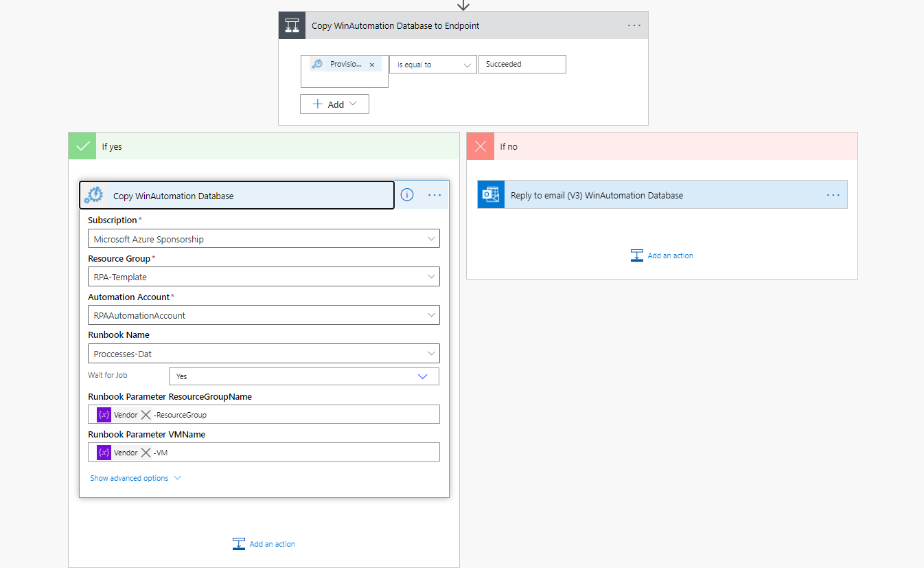Open ellipsis menu for Copy WinAutomation Database action
Image resolution: width=924 pixels, height=568 pixels.
point(435,195)
